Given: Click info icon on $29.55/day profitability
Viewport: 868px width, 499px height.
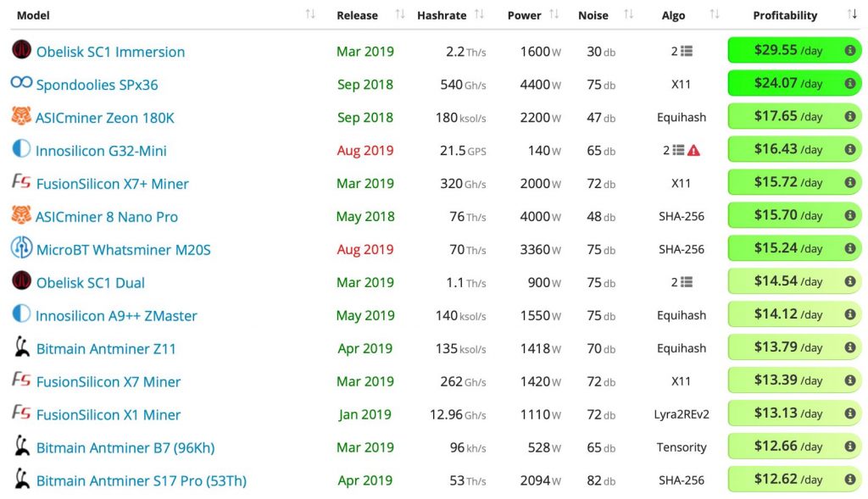Looking at the screenshot, I should [x=849, y=50].
